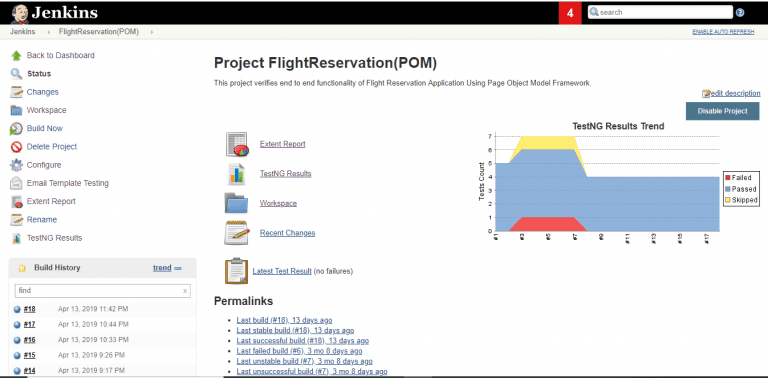
Task: Collapse the Build History panel
Action: pos(178,268)
